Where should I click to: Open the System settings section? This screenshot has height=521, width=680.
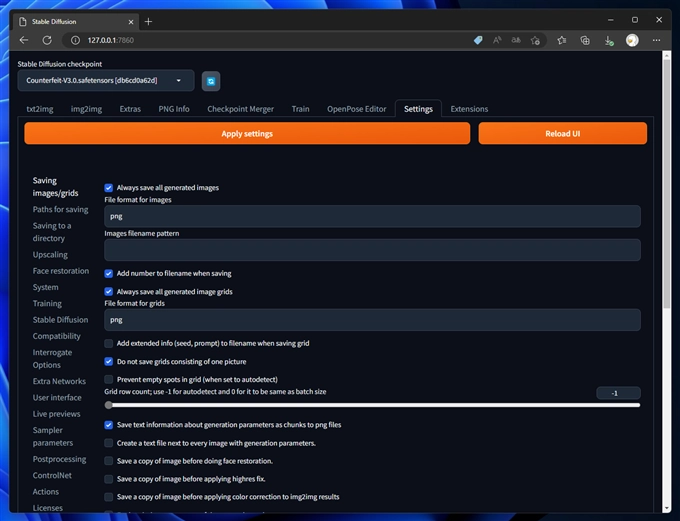tap(46, 287)
